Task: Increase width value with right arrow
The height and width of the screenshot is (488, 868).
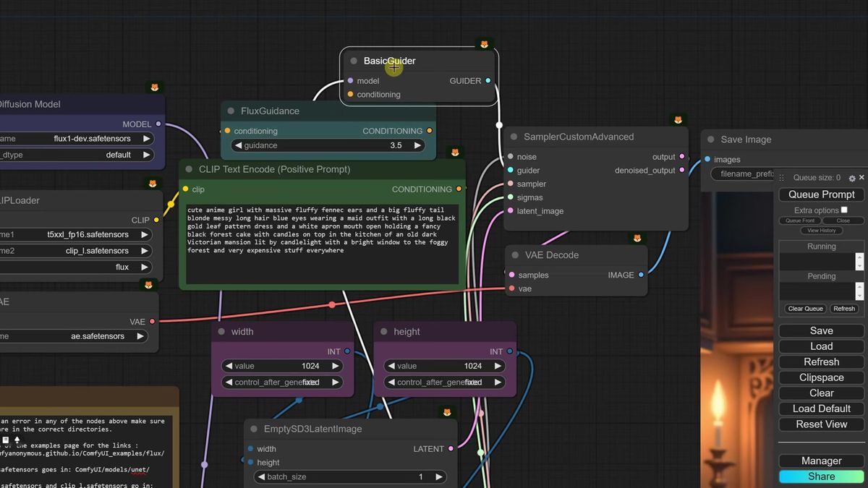Action: [x=335, y=366]
